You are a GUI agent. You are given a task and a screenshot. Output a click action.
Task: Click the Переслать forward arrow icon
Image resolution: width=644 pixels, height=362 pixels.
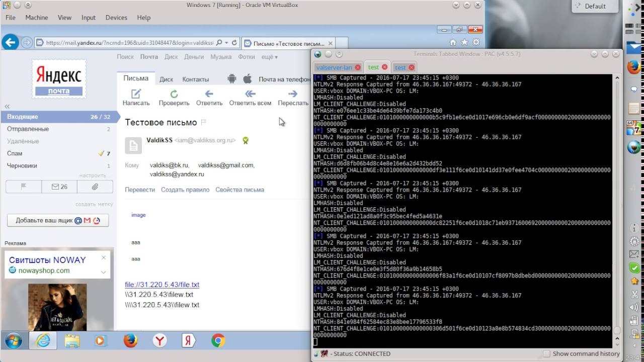(293, 94)
